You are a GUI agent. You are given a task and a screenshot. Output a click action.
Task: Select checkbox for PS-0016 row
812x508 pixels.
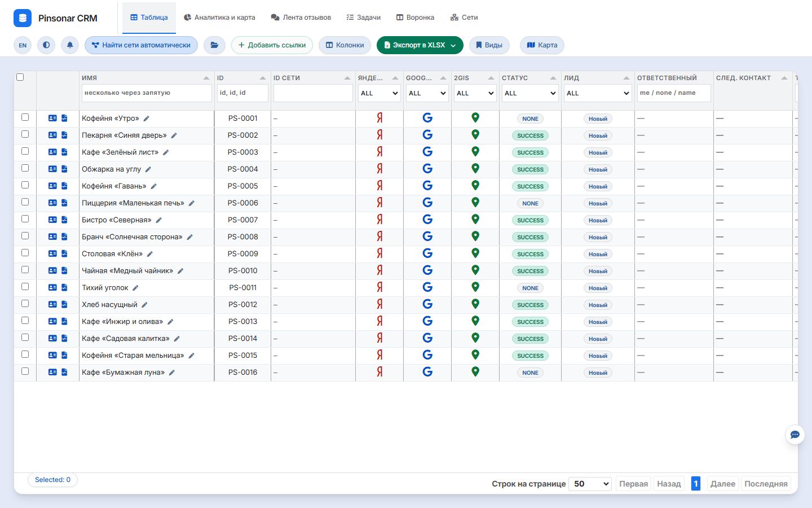click(25, 371)
